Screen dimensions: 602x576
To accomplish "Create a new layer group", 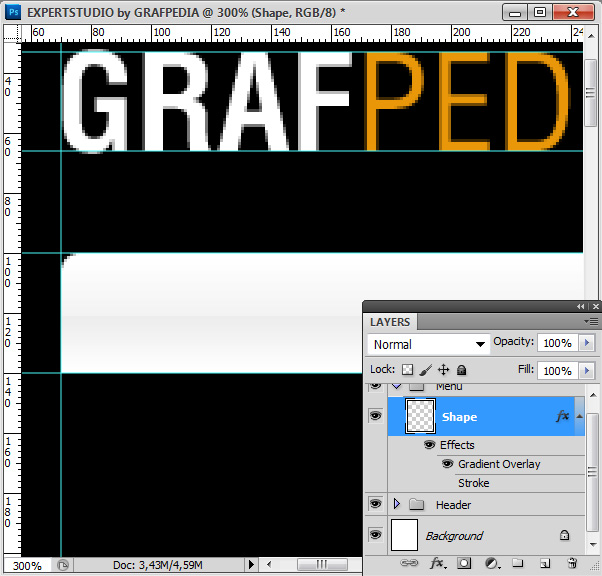I will point(518,563).
